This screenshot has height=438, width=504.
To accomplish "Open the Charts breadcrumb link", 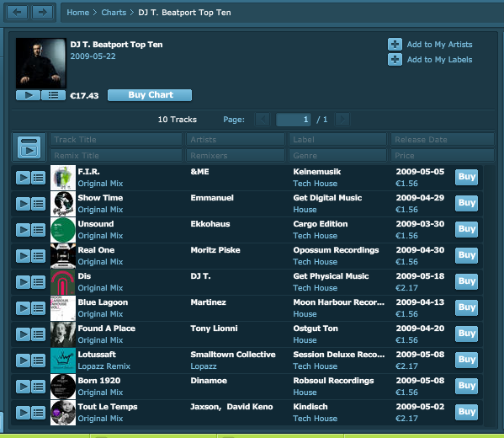I will 114,13.
